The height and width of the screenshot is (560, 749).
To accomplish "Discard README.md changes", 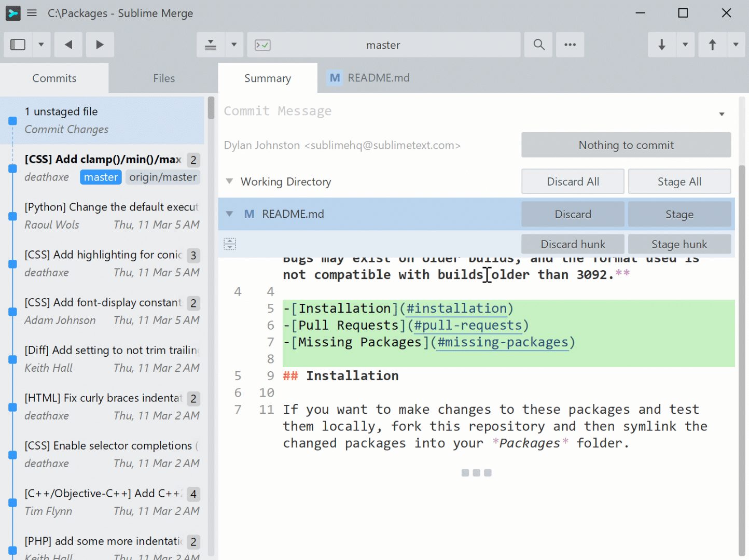I will click(573, 214).
